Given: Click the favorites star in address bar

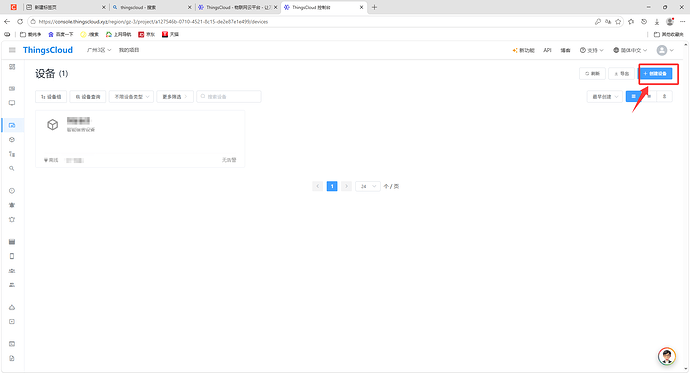Looking at the screenshot, I should [x=618, y=22].
